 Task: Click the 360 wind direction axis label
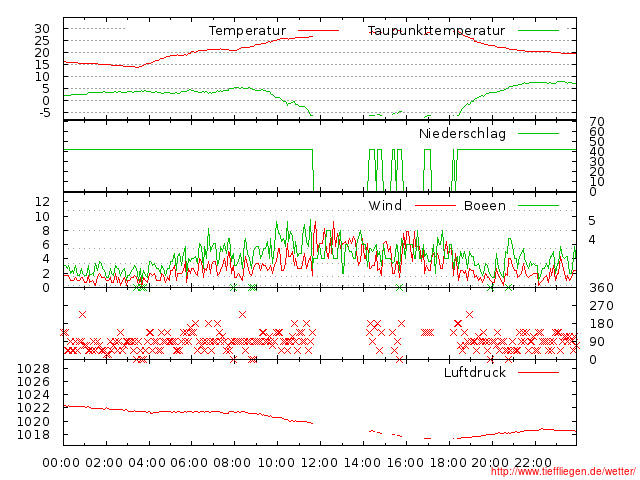[601, 288]
